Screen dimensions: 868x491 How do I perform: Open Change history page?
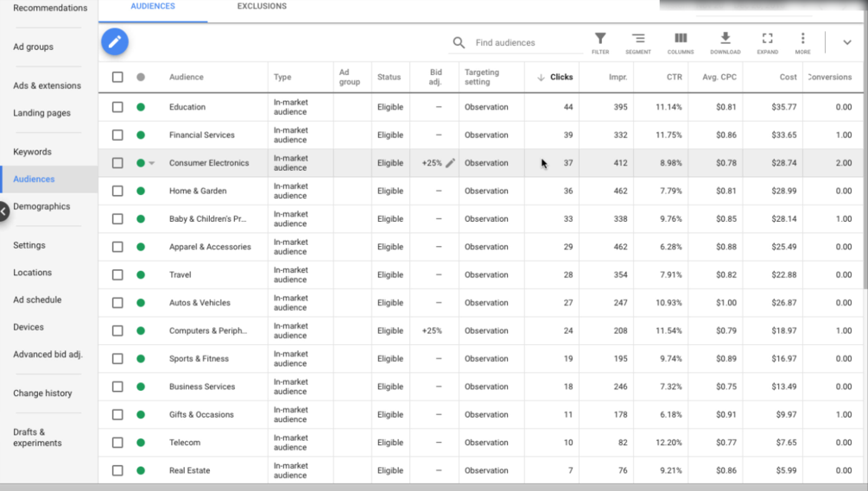click(42, 393)
